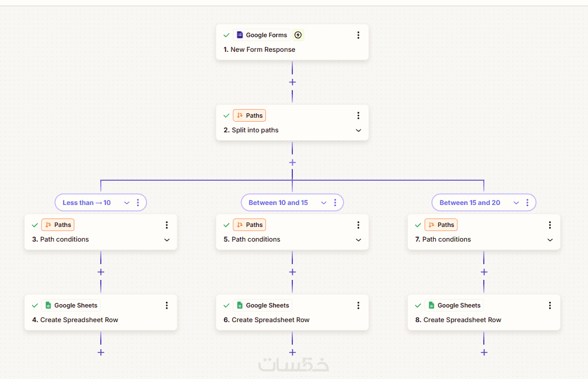Click Google Sheets icon in step 8
The height and width of the screenshot is (379, 588).
(x=431, y=306)
